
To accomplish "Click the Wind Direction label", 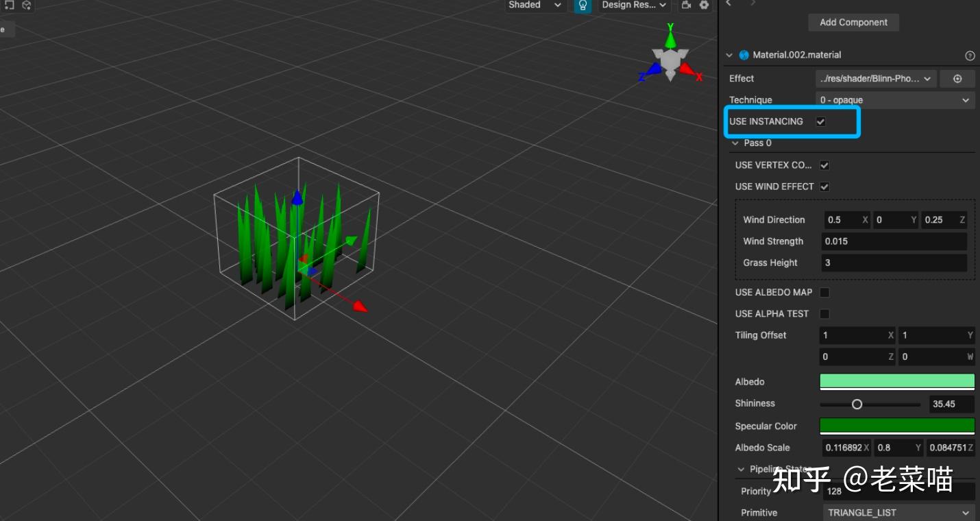I will click(774, 220).
